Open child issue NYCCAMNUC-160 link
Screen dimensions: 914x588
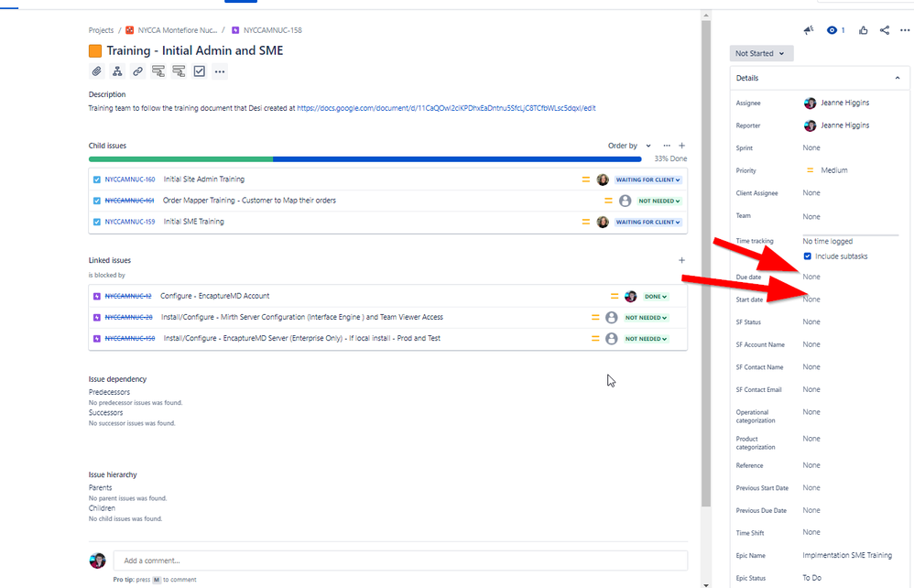click(130, 180)
